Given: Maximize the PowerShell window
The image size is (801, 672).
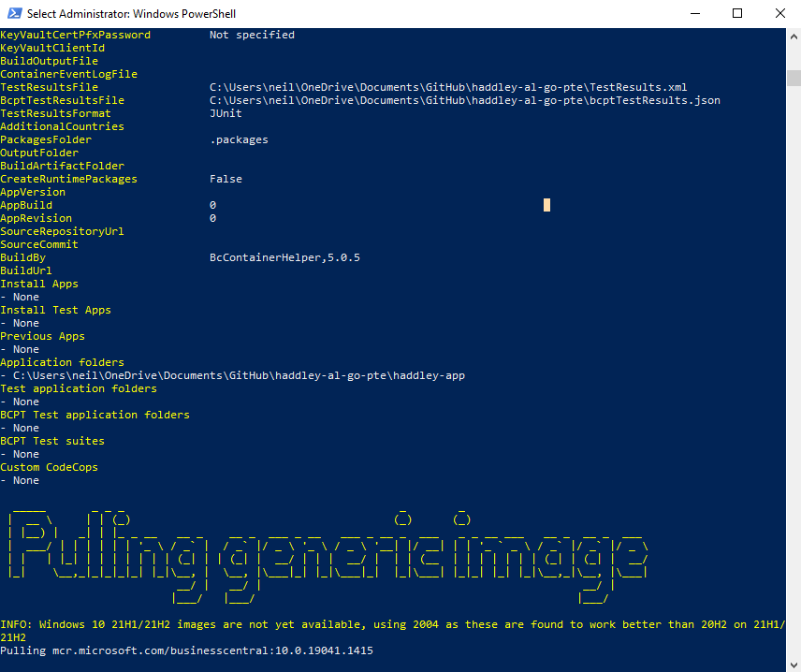Looking at the screenshot, I should pyautogui.click(x=737, y=13).
